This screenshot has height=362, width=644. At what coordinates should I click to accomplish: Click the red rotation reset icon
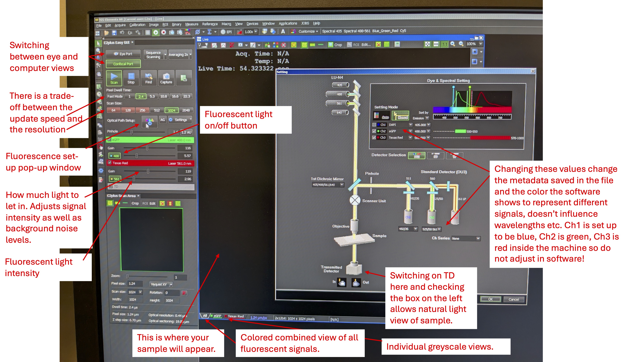[184, 293]
